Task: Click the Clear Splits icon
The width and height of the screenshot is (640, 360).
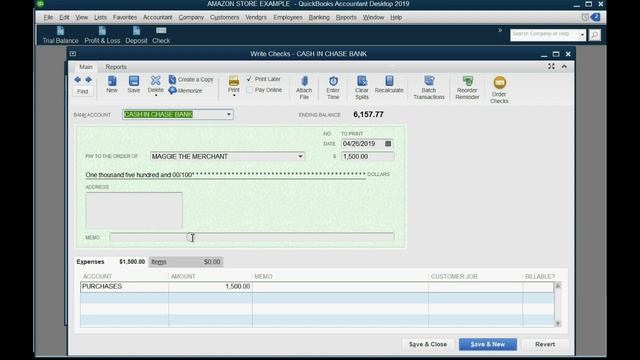Action: [x=362, y=81]
